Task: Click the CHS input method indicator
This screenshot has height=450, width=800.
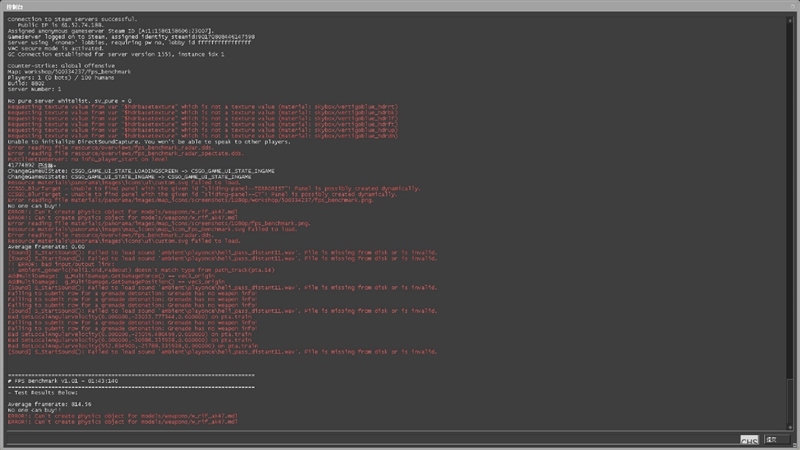Action: click(x=749, y=440)
